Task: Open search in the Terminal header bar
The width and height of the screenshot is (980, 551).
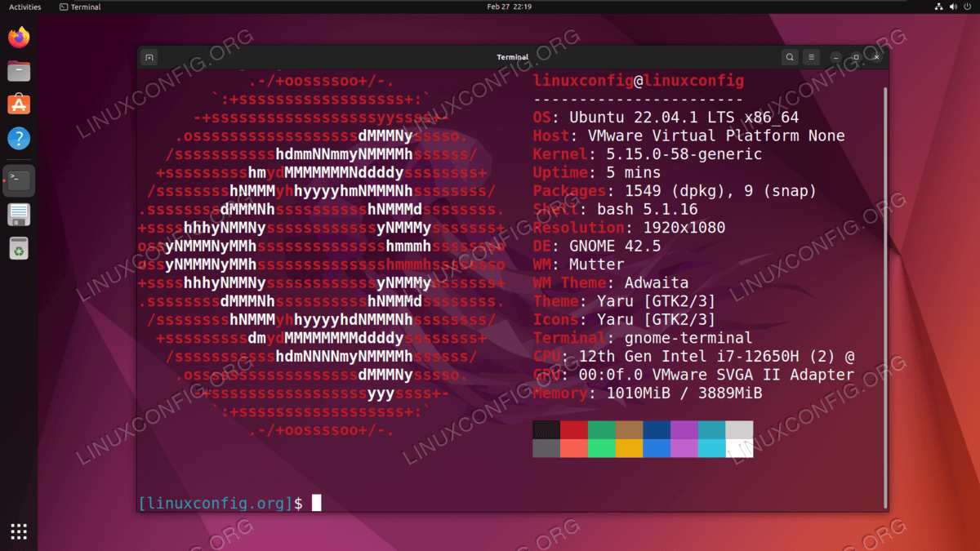Action: point(790,57)
